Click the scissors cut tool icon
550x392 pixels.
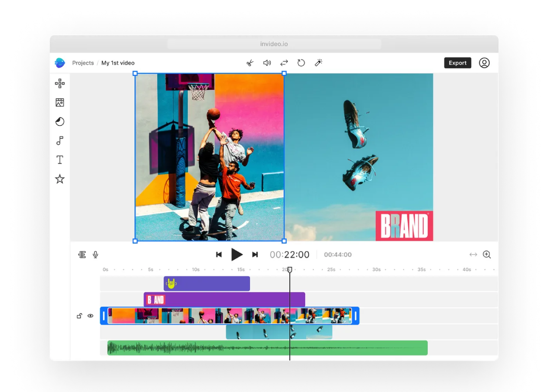250,63
